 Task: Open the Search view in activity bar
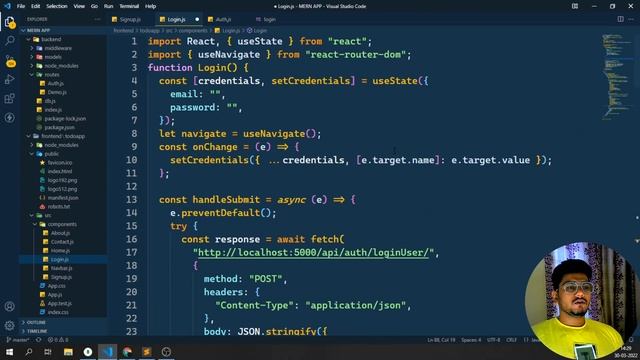(x=10, y=40)
